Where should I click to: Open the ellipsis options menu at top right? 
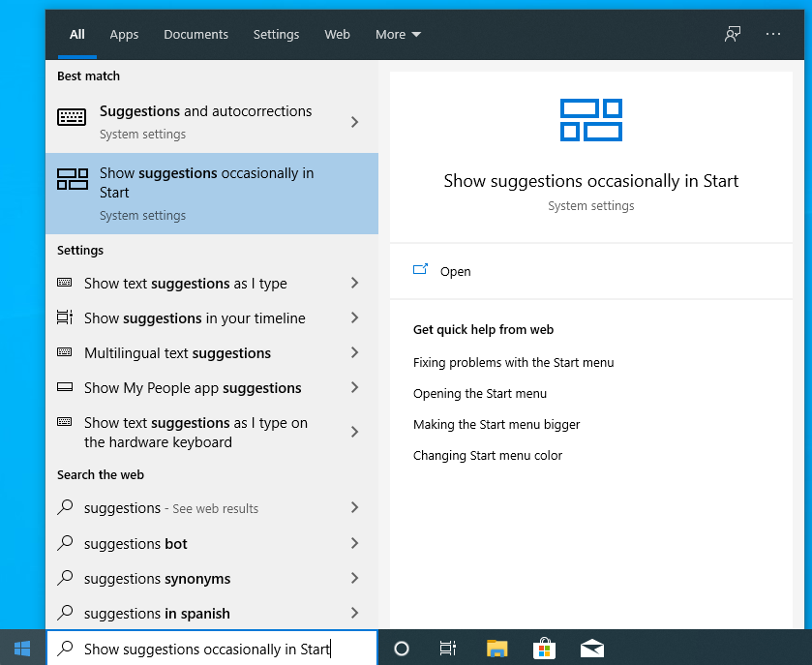point(772,34)
